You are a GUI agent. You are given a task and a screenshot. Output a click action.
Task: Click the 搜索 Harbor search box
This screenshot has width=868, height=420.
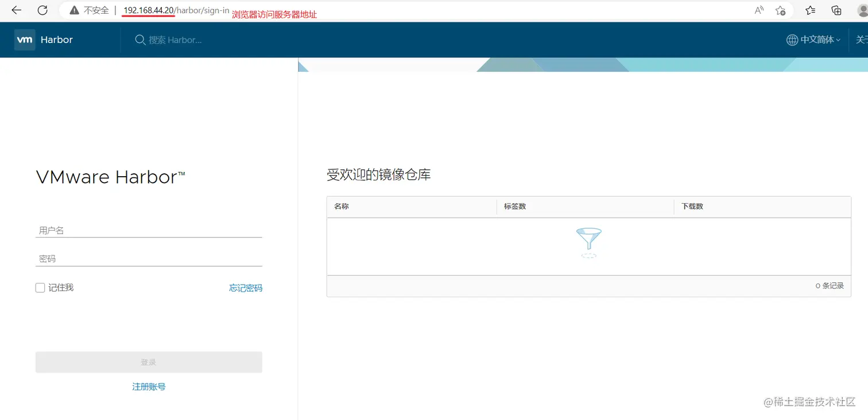click(175, 40)
